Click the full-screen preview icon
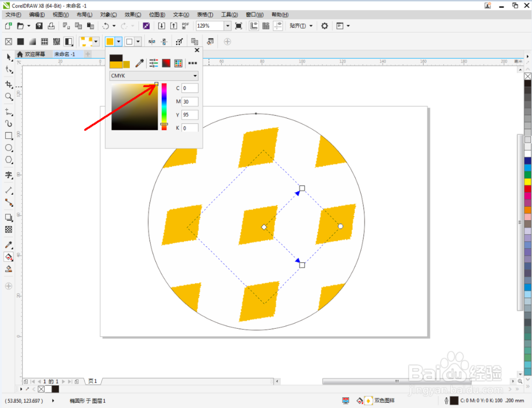The width and height of the screenshot is (532, 408). coord(238,26)
